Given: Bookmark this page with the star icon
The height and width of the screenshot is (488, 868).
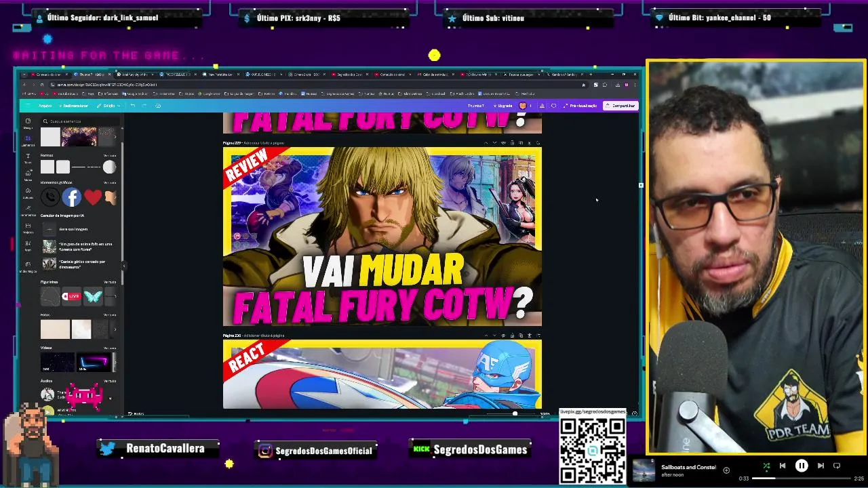Looking at the screenshot, I should point(584,85).
